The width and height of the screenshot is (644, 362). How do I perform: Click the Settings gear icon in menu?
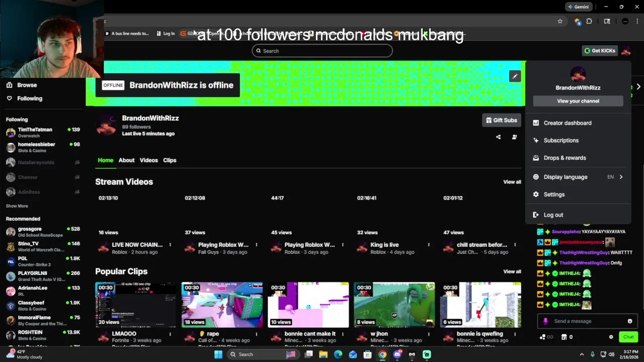point(536,195)
